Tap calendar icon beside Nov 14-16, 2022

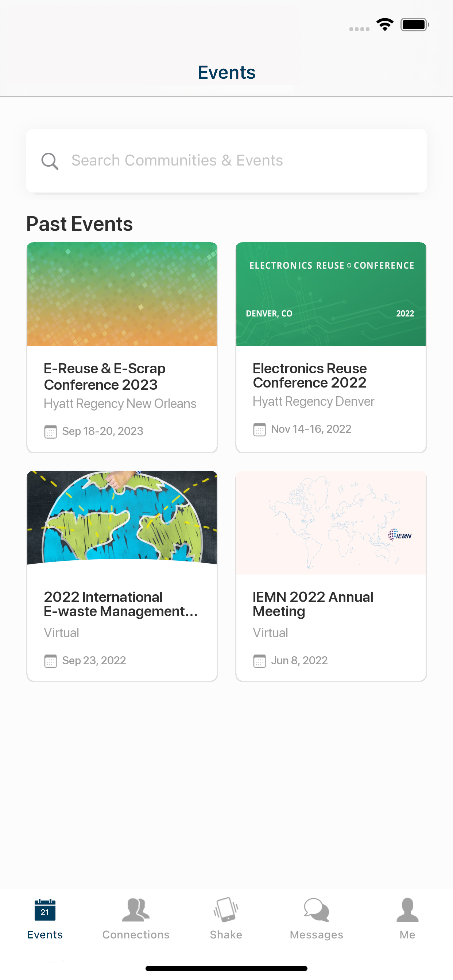pos(260,429)
